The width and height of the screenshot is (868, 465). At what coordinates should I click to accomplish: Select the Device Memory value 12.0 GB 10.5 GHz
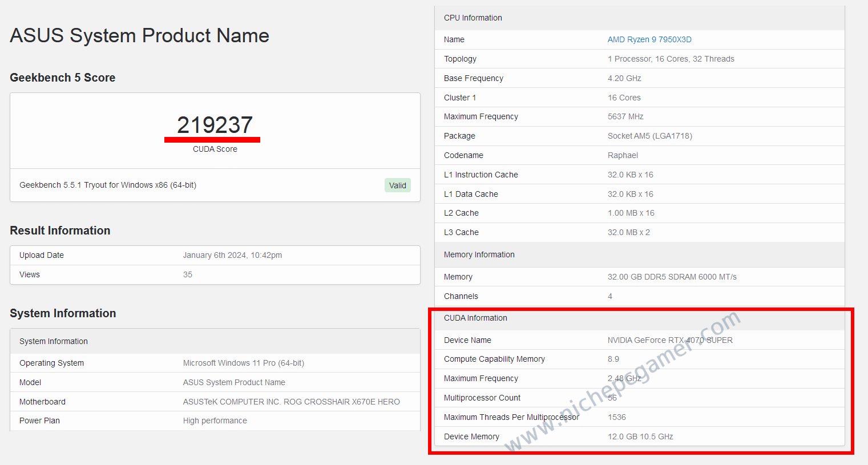pos(640,436)
